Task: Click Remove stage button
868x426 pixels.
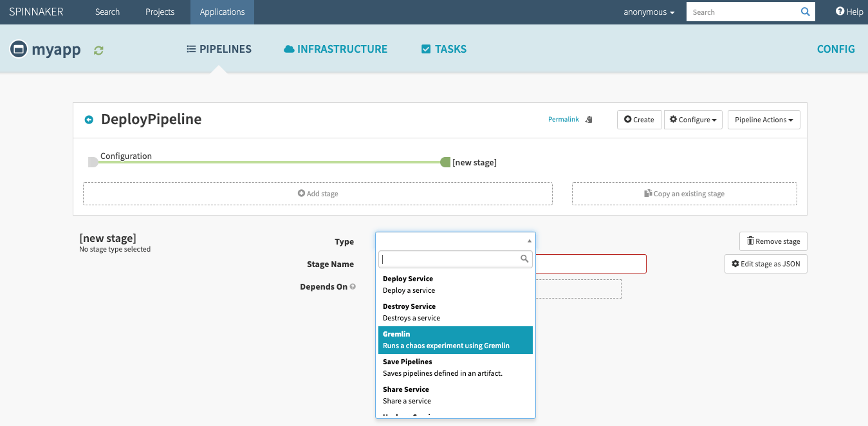Action: 773,241
